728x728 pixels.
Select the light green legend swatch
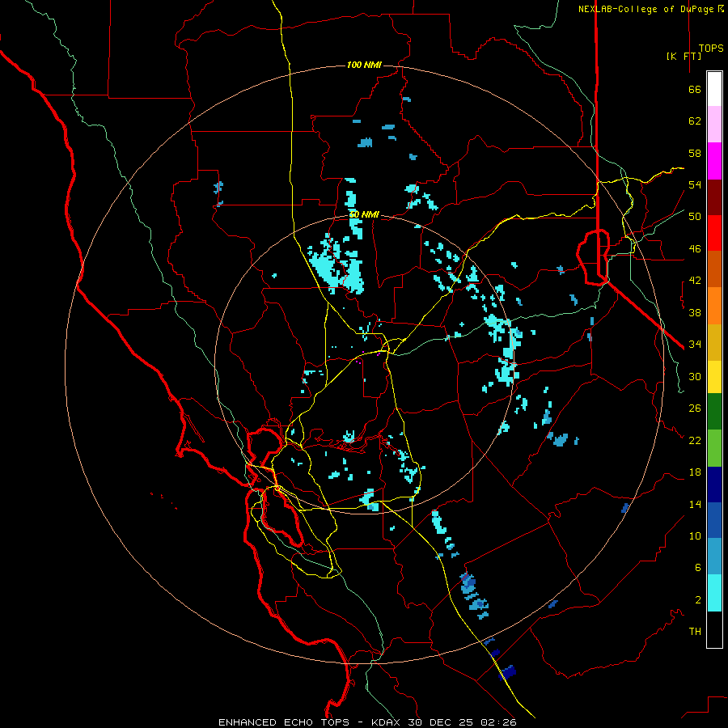tap(714, 448)
